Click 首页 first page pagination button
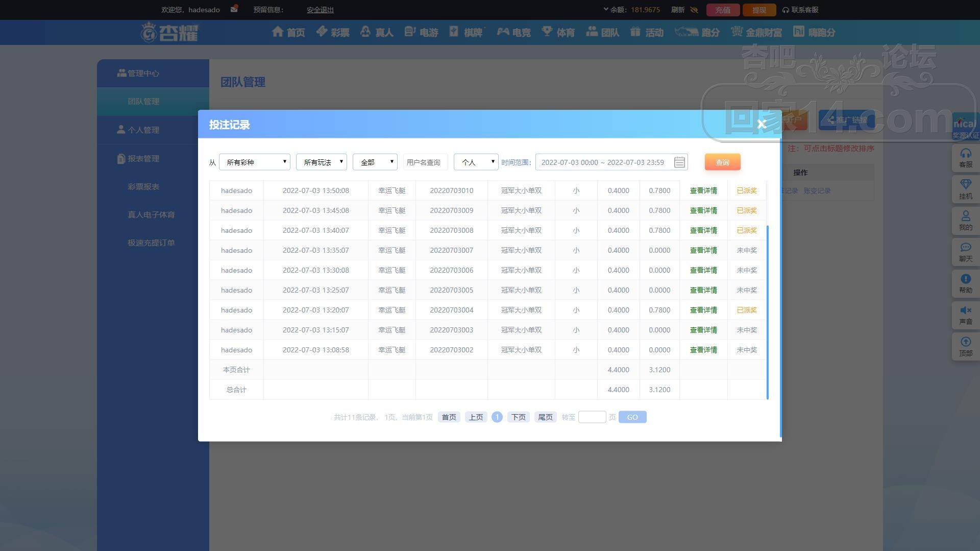Screen dimensions: 980x551 pos(449,417)
